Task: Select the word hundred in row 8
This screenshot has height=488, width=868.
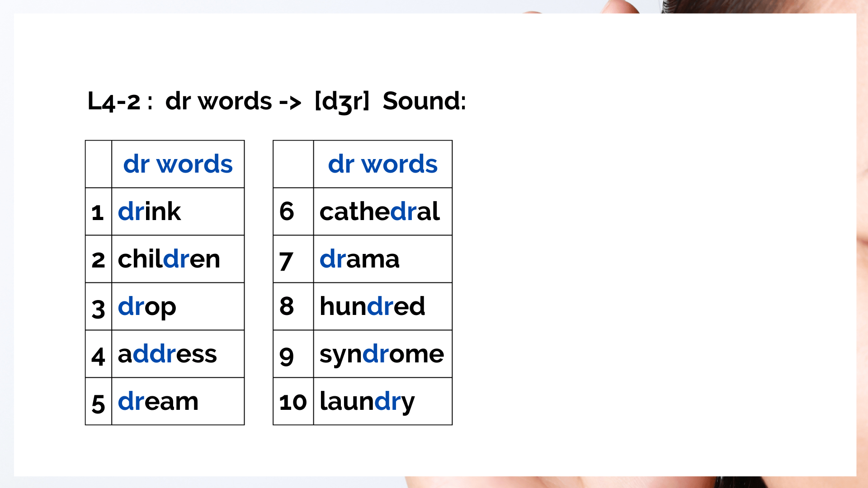Action: [x=372, y=306]
